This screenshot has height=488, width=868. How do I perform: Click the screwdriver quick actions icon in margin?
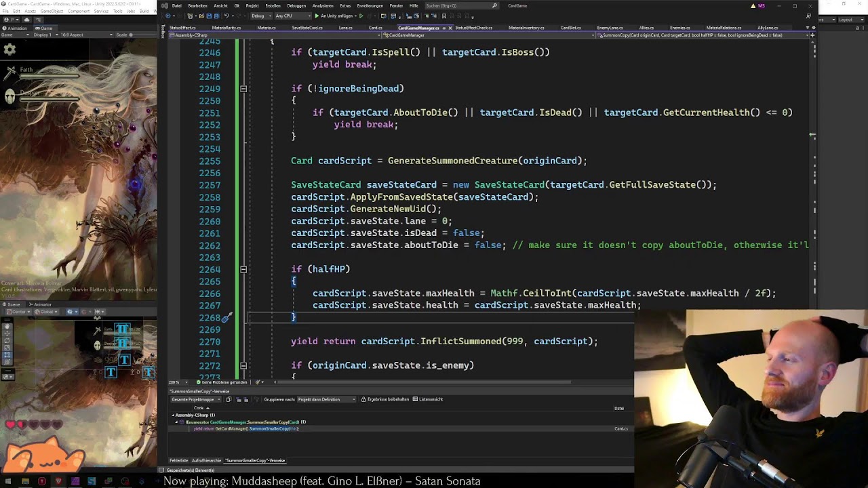pos(227,317)
